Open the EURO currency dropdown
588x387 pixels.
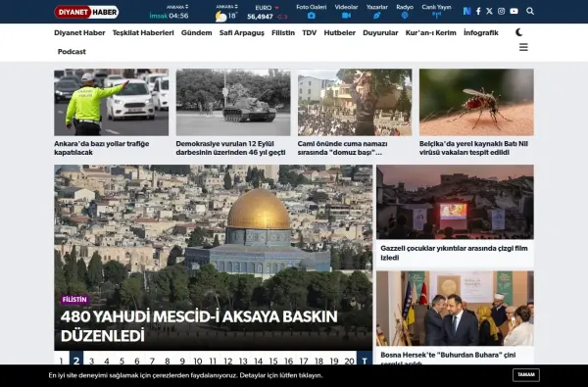click(x=267, y=8)
